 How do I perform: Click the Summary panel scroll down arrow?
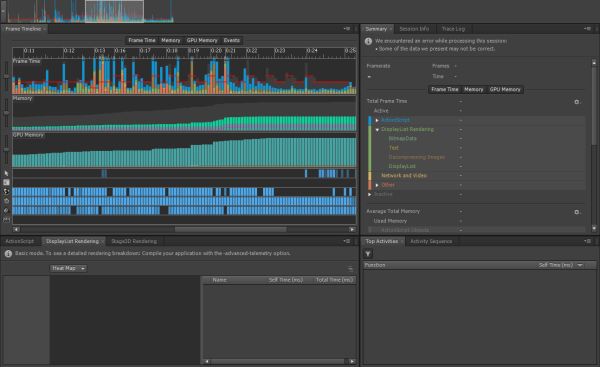[594, 228]
